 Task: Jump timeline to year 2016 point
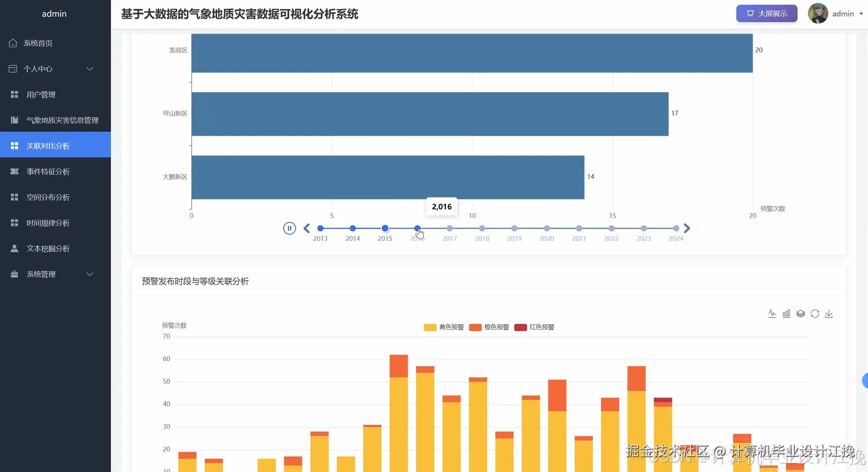(x=417, y=228)
